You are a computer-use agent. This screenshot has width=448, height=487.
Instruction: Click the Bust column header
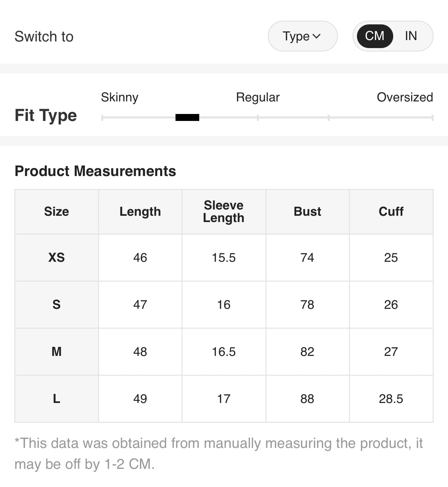(x=307, y=212)
